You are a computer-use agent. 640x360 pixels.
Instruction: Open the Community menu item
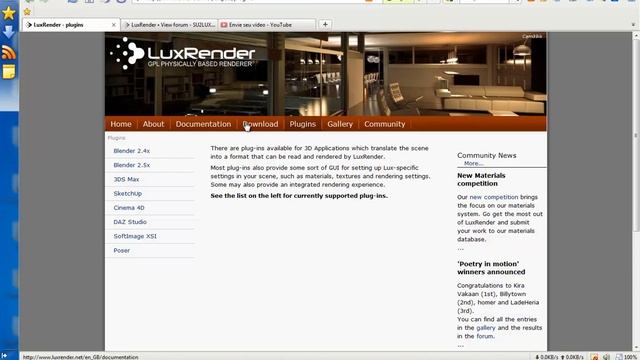tap(384, 124)
